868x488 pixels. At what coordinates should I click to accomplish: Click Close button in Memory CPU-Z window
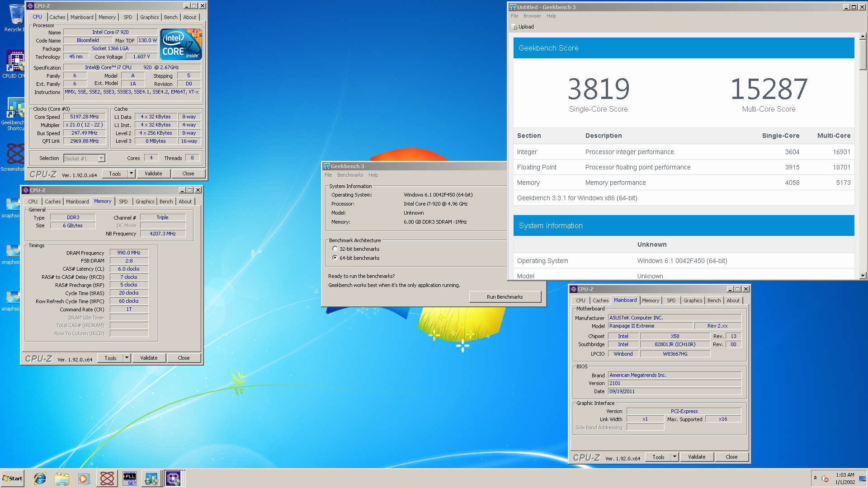[184, 358]
